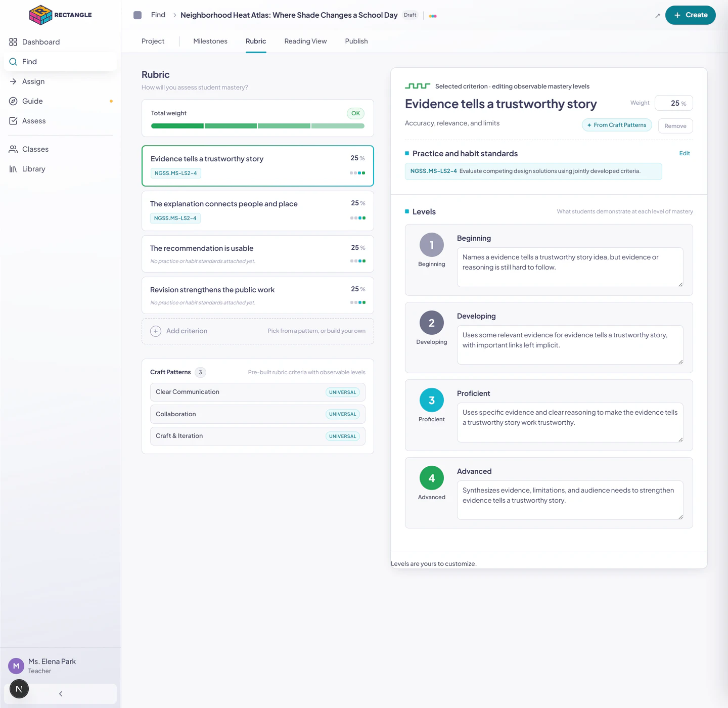Collapse the sidebar with the chevron
The image size is (728, 708).
click(61, 694)
